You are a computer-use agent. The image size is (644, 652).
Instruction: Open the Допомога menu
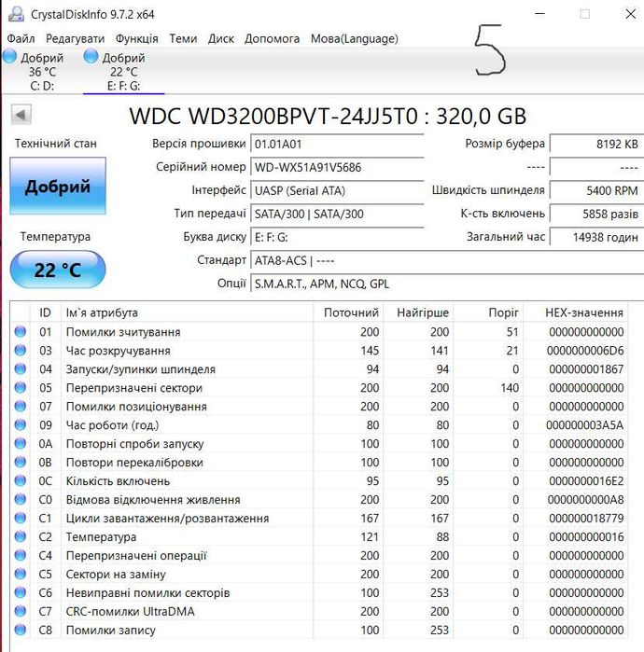click(273, 38)
